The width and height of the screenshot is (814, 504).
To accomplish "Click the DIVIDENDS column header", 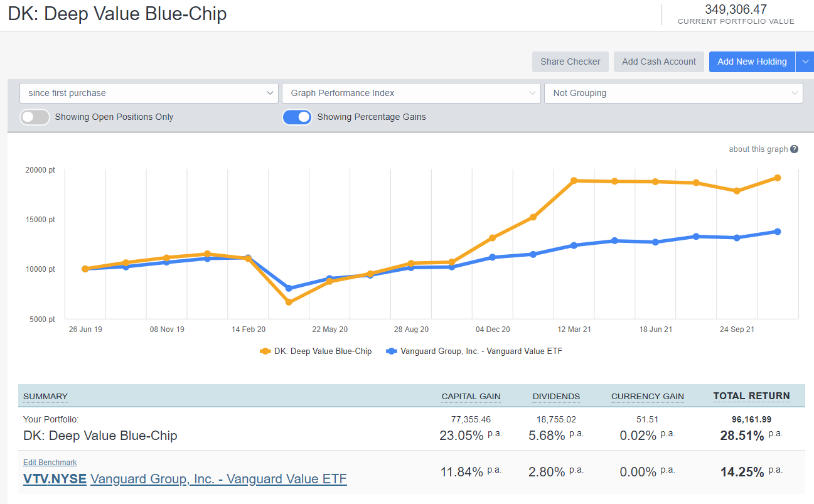I will 556,396.
